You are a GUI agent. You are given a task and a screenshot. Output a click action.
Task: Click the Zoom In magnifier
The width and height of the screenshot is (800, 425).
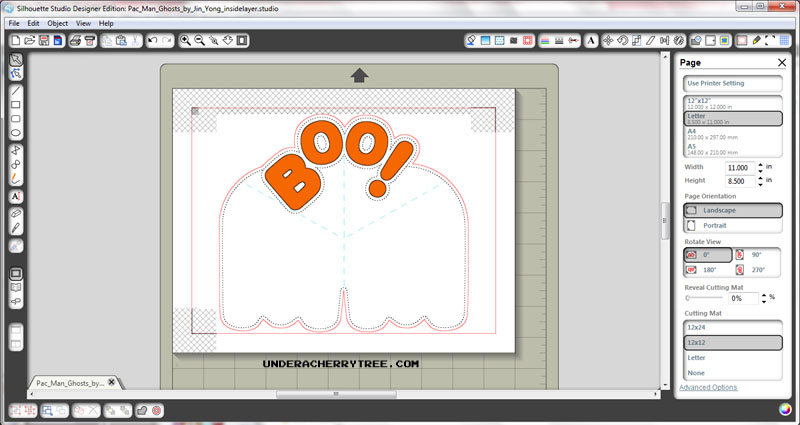[185, 40]
